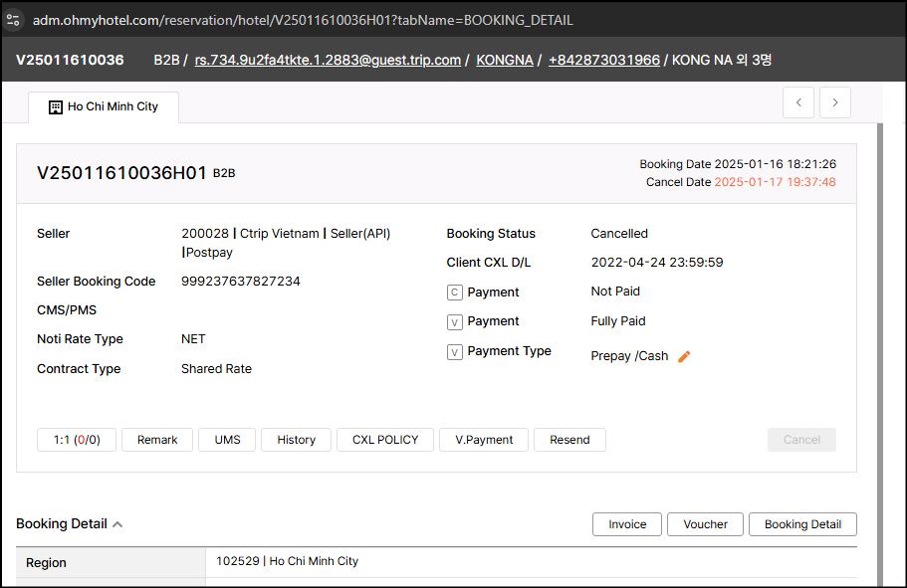Screen dimensions: 907x588
Task: Click the site info icon in address bar
Action: pyautogui.click(x=13, y=19)
